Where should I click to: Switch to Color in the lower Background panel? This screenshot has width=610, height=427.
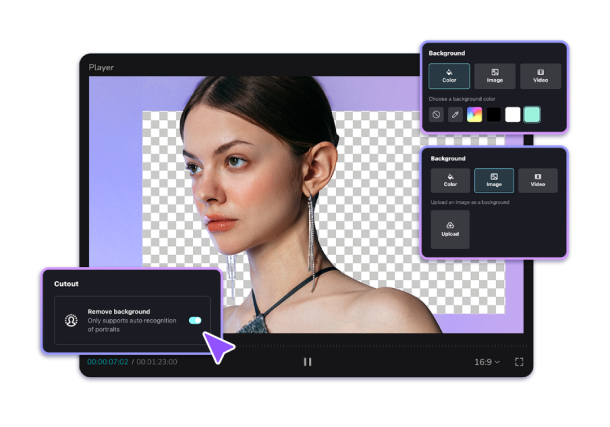click(x=450, y=180)
